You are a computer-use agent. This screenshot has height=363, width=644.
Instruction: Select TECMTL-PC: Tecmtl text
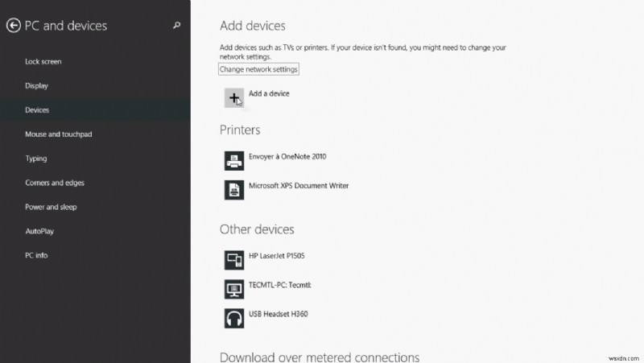(x=279, y=285)
